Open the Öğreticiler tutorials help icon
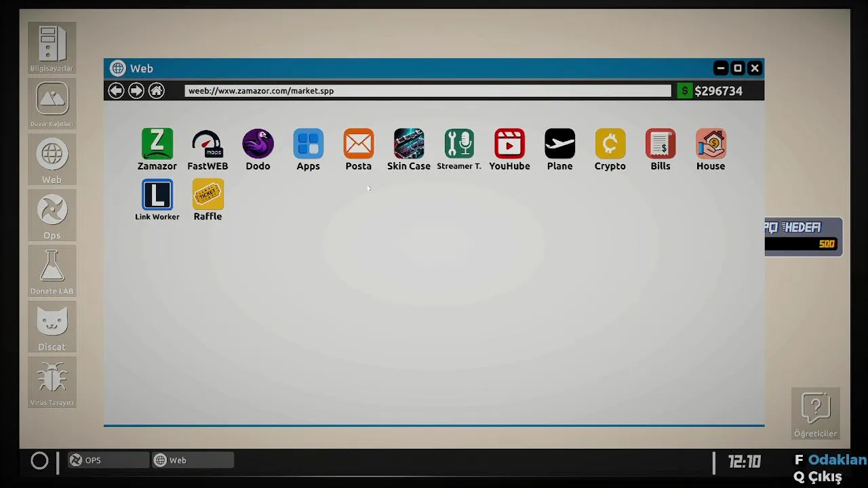The image size is (868, 488). (816, 413)
